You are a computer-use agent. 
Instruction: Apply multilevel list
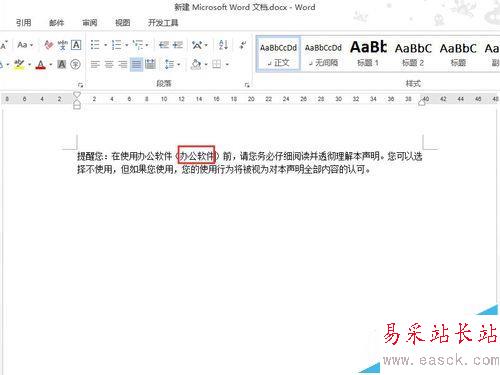coord(138,45)
